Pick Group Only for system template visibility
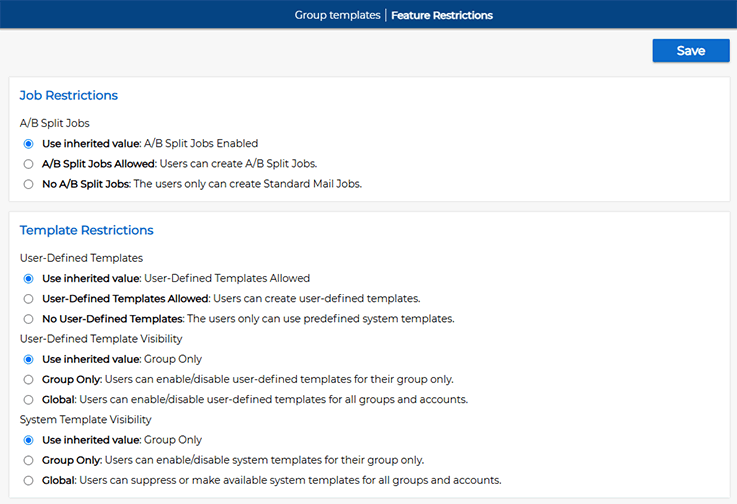The image size is (737, 504). [29, 461]
